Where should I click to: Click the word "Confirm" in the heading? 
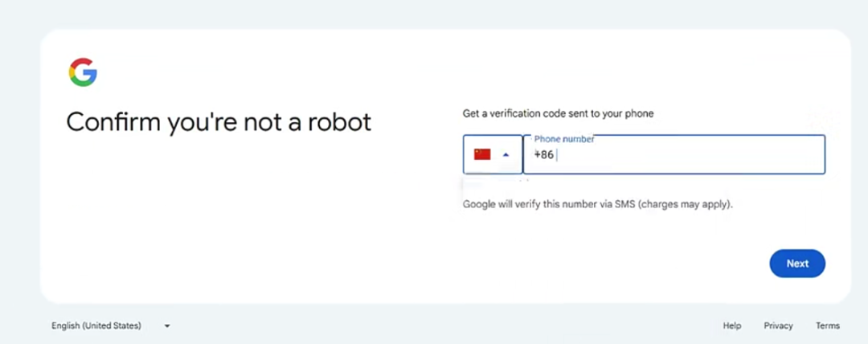[x=113, y=121]
